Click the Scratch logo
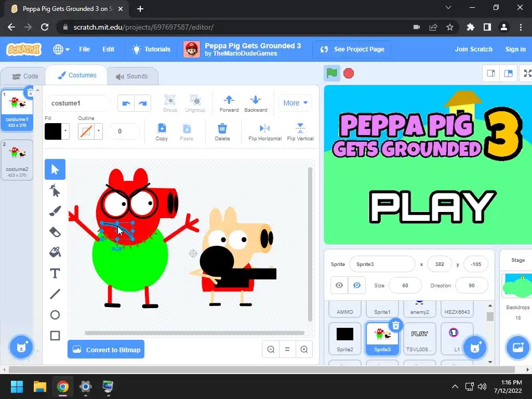This screenshot has width=532, height=399. [x=24, y=49]
